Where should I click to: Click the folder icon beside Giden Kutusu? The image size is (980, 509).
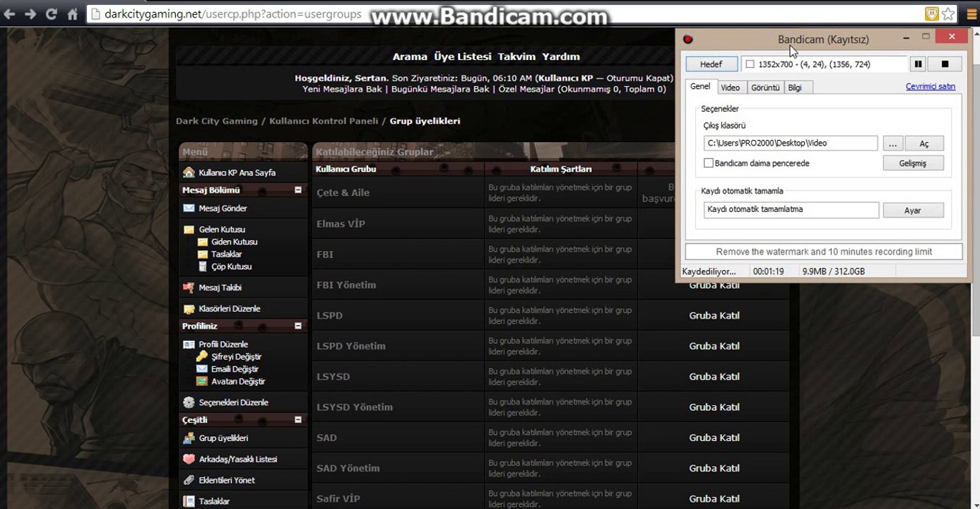click(203, 242)
